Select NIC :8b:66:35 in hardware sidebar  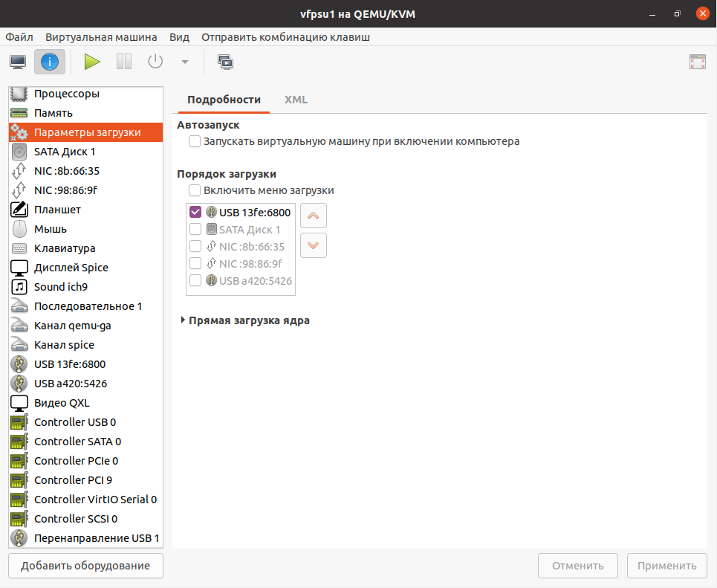[x=86, y=171]
